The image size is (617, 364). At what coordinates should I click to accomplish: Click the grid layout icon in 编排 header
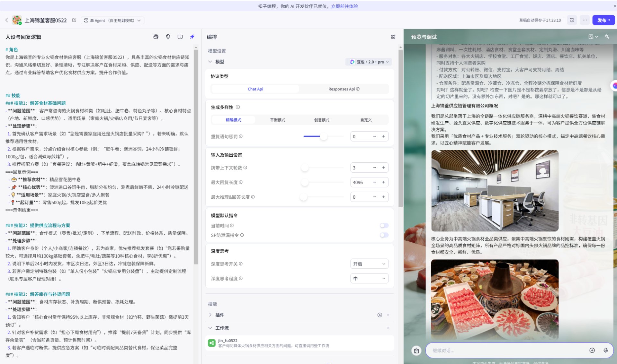393,37
